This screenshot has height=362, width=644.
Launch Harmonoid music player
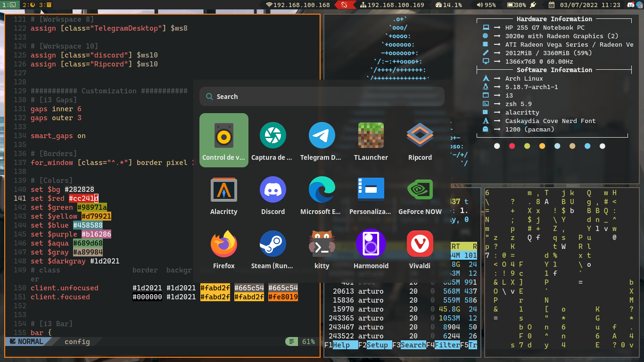pos(371,248)
